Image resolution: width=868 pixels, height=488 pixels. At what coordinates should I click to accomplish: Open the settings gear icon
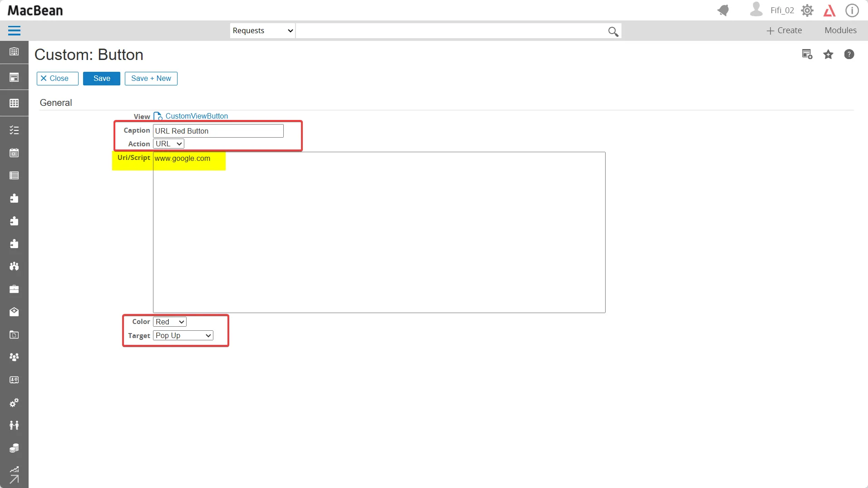click(x=807, y=10)
